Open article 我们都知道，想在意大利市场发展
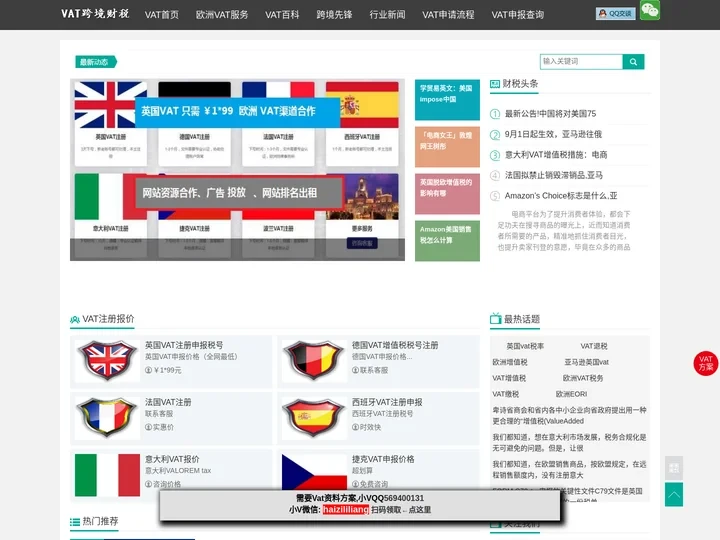The image size is (720, 540). point(569,443)
